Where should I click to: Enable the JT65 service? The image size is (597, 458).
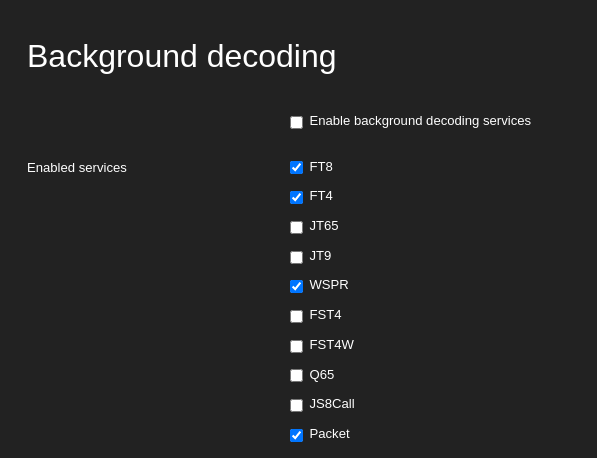pos(296,227)
